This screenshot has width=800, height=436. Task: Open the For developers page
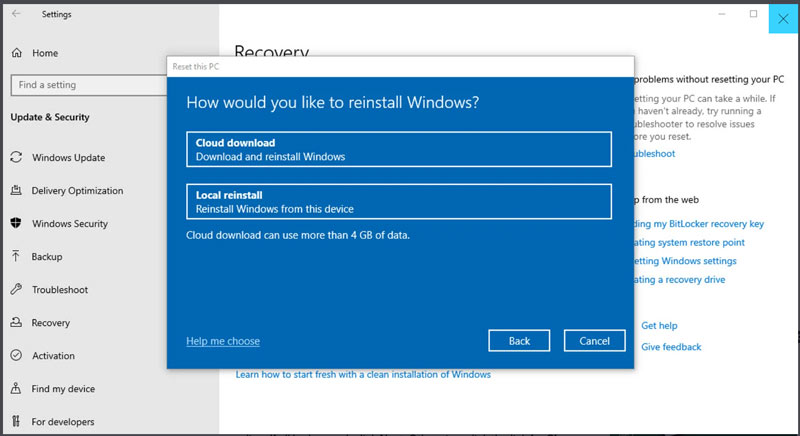(x=63, y=422)
